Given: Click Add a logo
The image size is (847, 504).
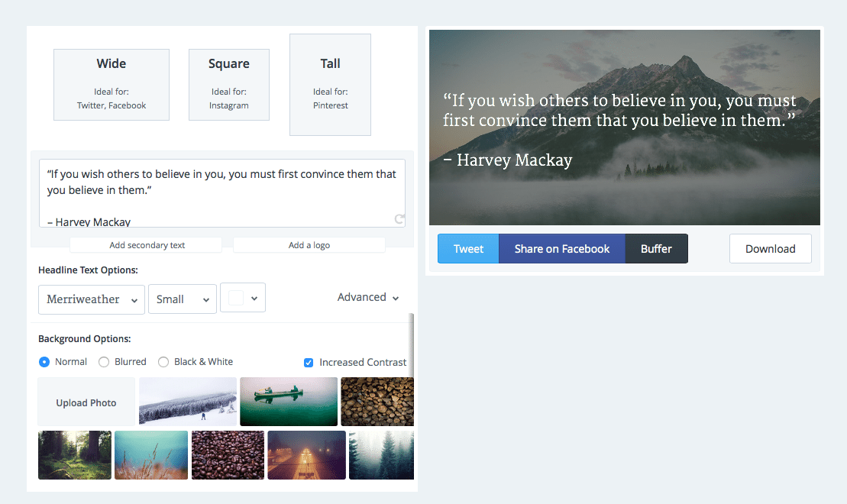Looking at the screenshot, I should (309, 245).
